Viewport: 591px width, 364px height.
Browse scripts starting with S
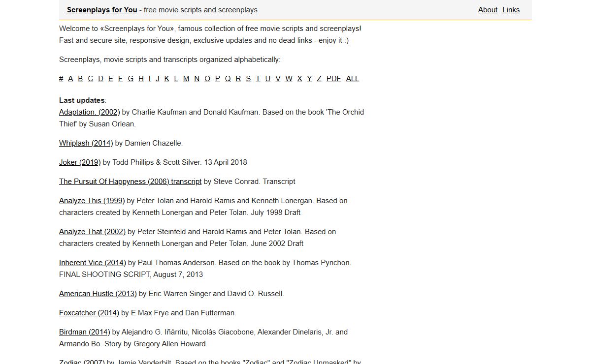[x=248, y=79]
